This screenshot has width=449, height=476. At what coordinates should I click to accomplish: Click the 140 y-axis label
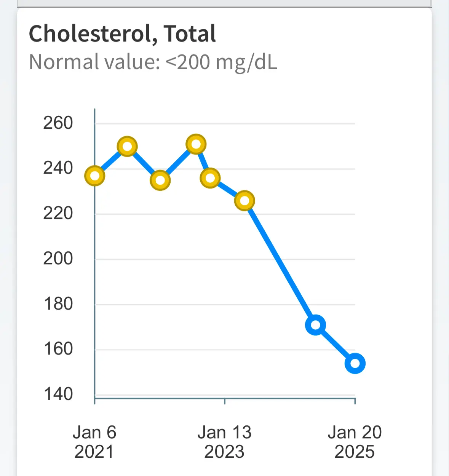point(58,394)
